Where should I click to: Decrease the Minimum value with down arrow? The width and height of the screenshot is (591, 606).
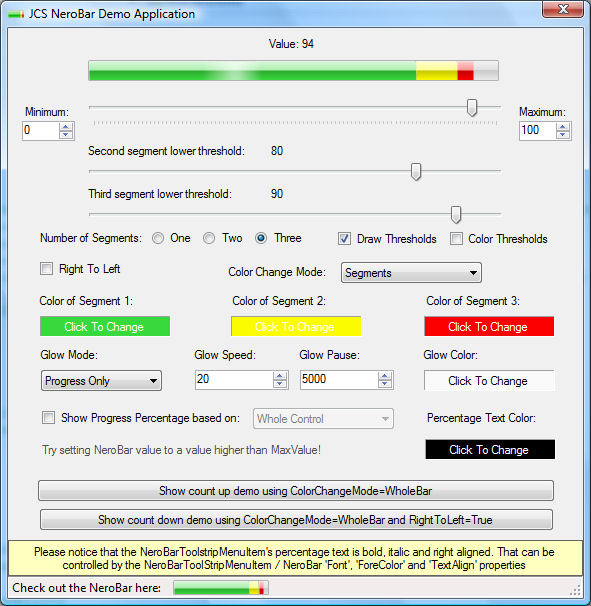tap(65, 134)
